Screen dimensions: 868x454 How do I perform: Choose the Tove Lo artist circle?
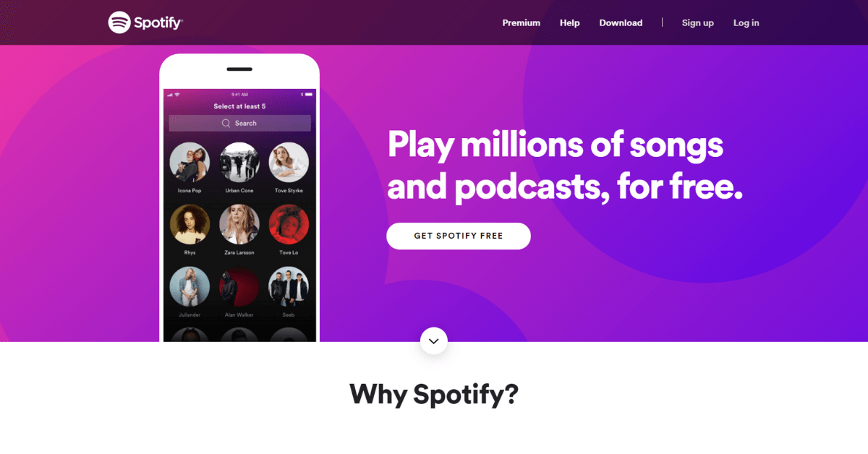(289, 224)
